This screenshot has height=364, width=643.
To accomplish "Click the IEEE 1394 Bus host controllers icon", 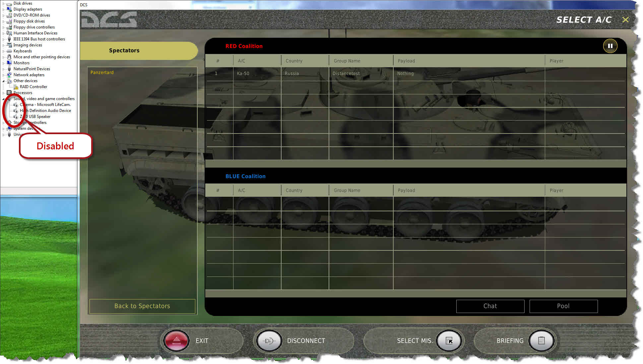I will tap(9, 39).
